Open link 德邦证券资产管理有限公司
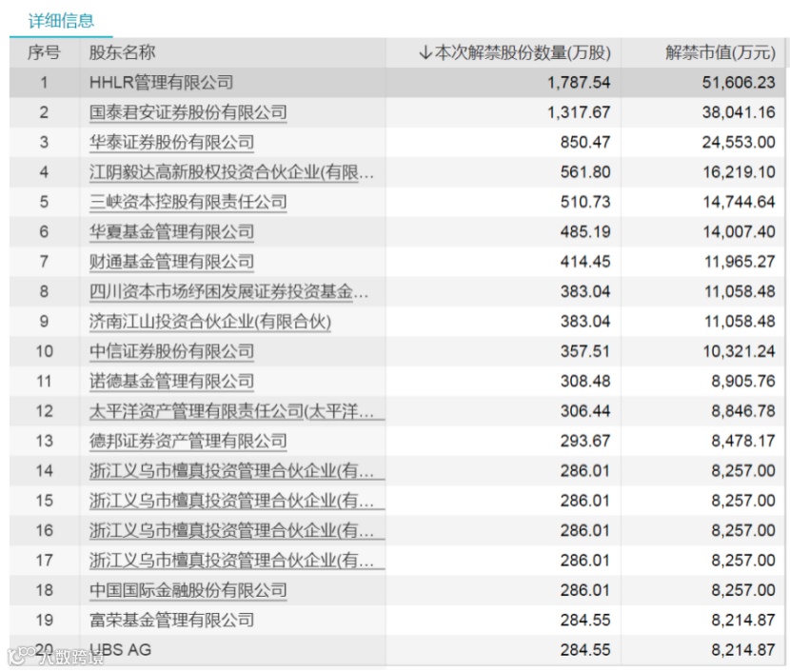 [x=188, y=441]
